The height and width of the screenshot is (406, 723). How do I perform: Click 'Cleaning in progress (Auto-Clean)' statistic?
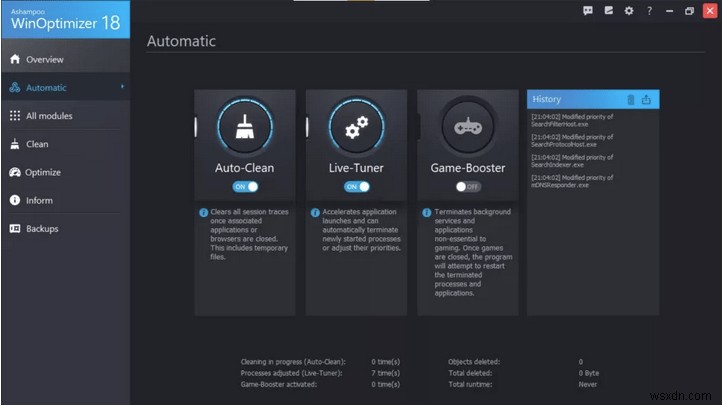tap(293, 362)
